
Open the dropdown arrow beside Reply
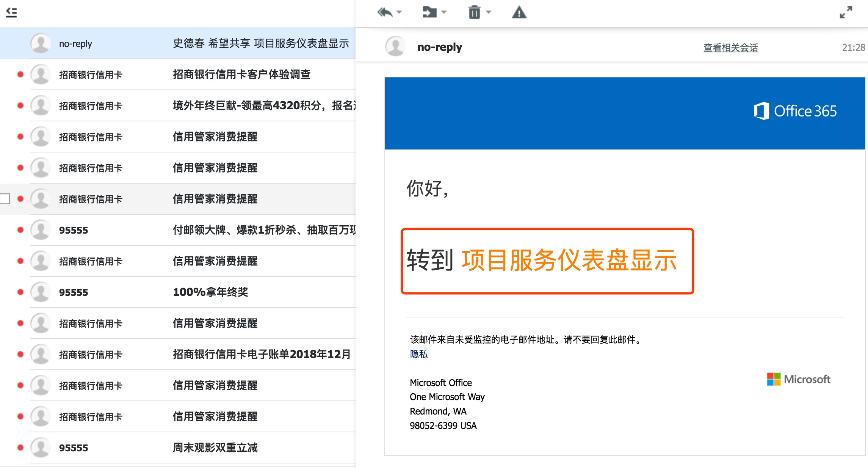[x=399, y=13]
